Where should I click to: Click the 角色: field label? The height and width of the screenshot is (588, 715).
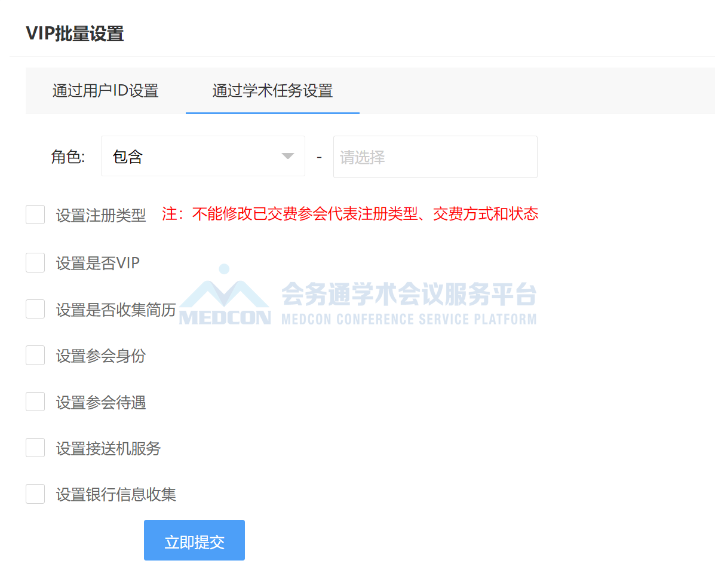(x=68, y=157)
